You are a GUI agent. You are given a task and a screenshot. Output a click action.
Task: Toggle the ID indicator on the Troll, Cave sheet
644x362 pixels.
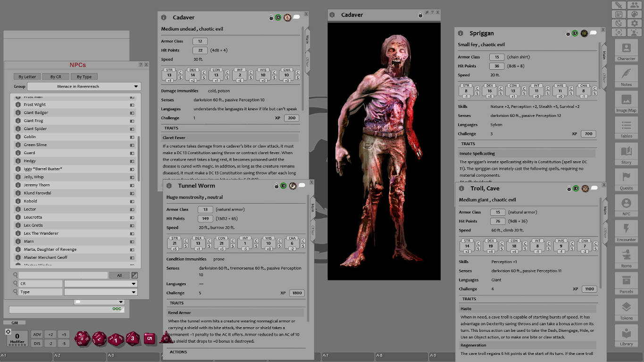click(576, 188)
